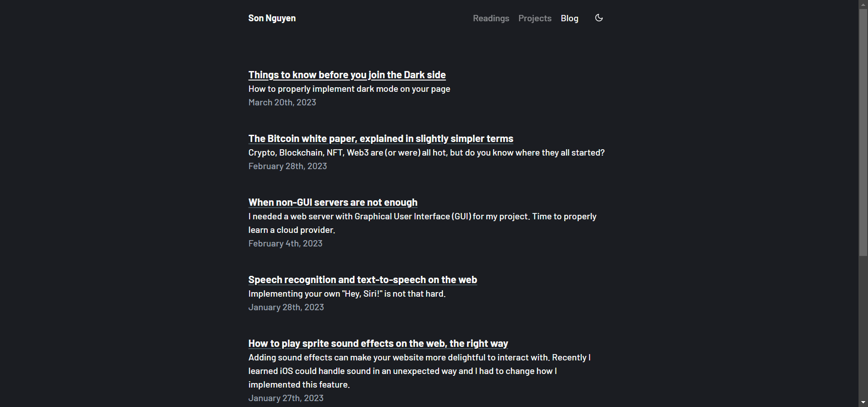Click the scrollbar up arrow
Image resolution: width=868 pixels, height=407 pixels.
coord(863,4)
